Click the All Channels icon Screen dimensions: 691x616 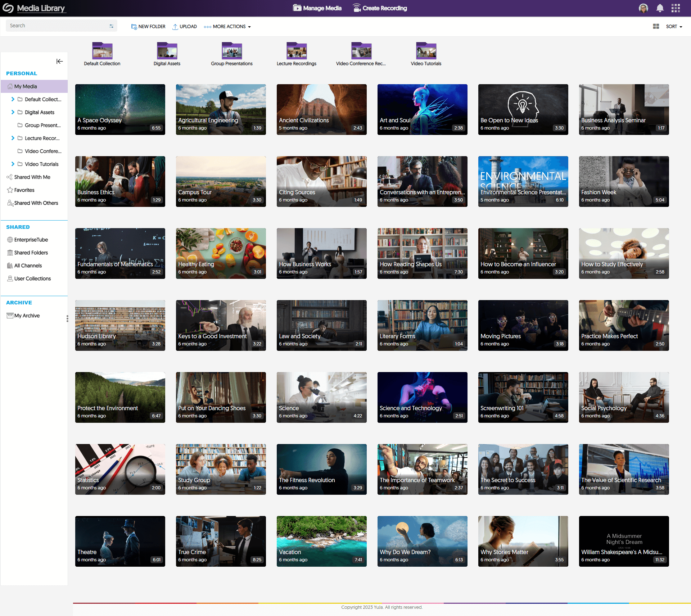[10, 266]
